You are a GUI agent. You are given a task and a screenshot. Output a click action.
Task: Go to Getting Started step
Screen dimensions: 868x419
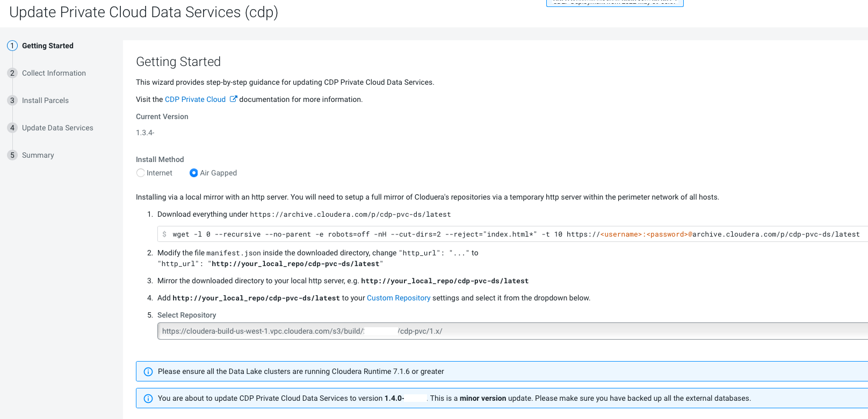coord(47,46)
